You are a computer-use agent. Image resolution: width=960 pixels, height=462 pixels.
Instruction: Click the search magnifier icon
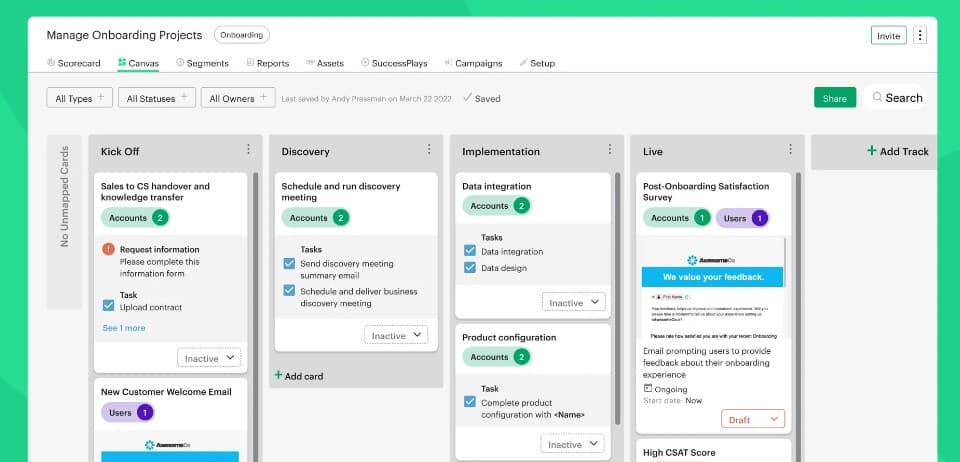877,97
